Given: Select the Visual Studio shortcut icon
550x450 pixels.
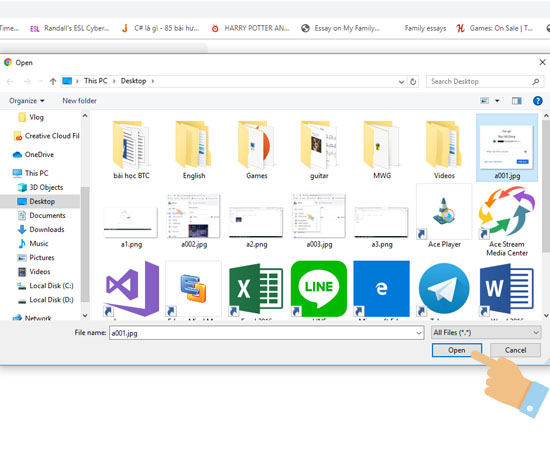Looking at the screenshot, I should tap(131, 289).
